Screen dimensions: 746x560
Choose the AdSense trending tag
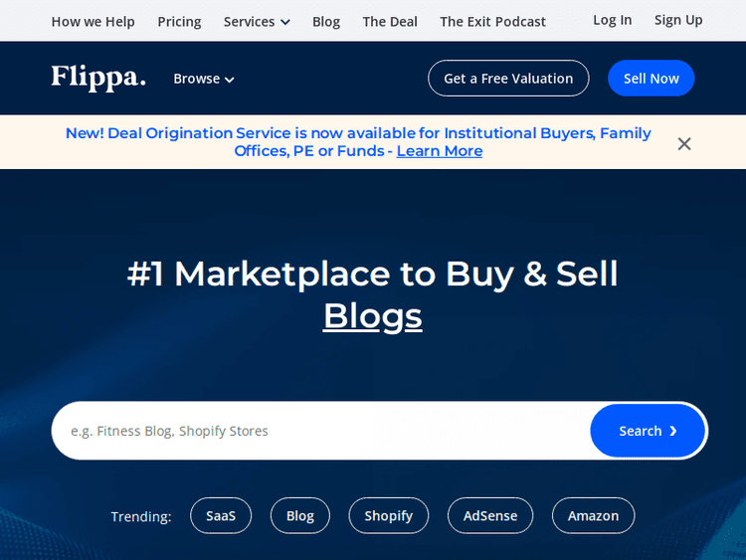490,515
